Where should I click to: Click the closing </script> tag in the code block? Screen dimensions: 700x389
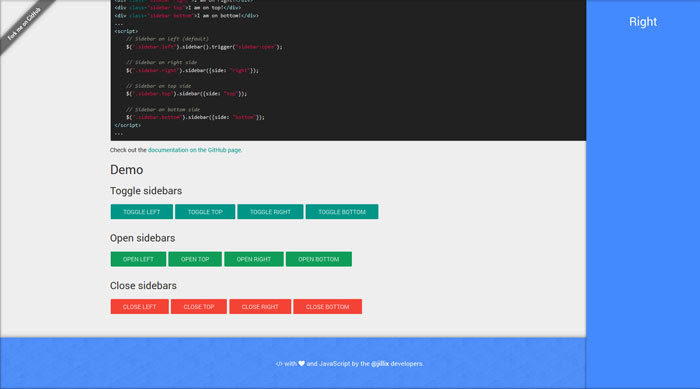128,125
